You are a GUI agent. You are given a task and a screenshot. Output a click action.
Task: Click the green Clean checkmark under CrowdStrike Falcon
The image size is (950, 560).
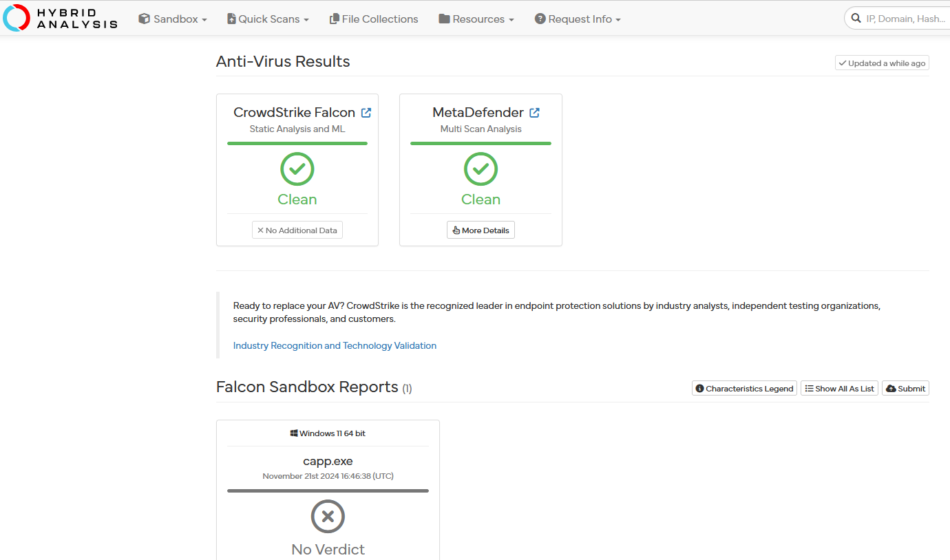pyautogui.click(x=297, y=169)
